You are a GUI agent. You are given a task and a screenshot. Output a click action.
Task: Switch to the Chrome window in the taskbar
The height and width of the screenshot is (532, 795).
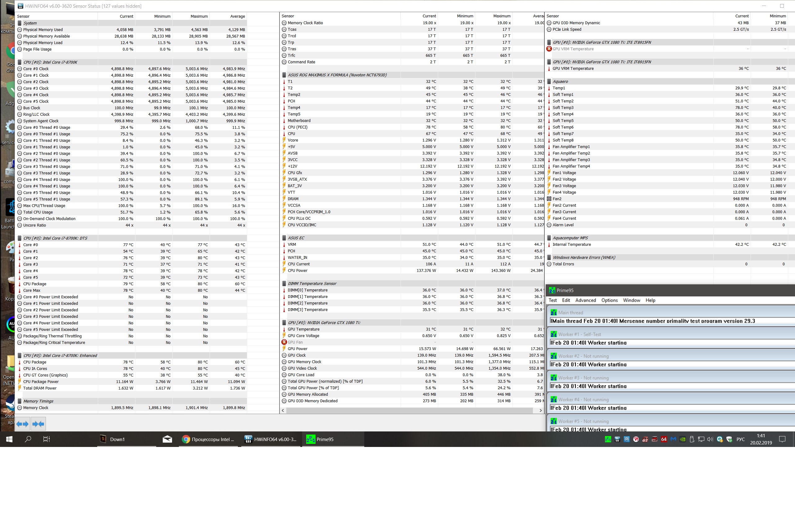point(209,440)
